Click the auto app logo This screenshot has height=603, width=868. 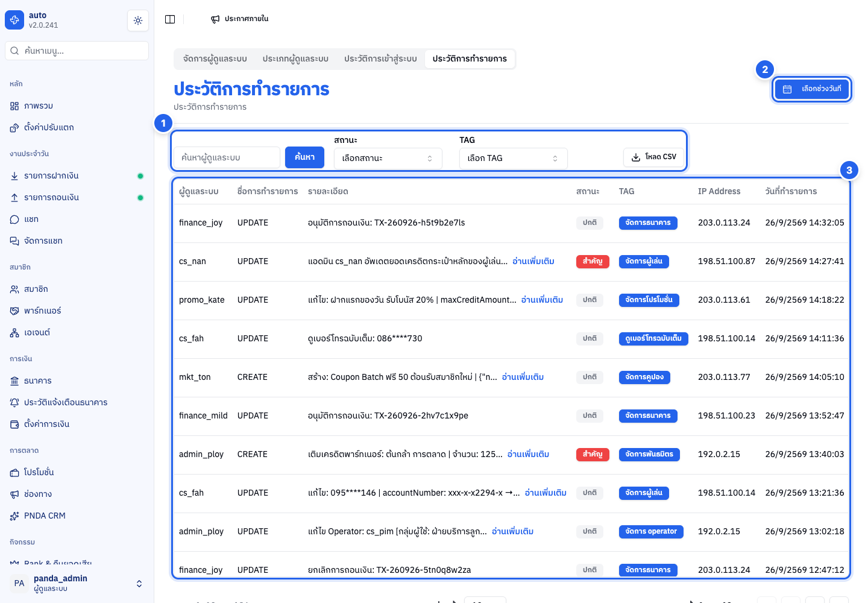pyautogui.click(x=14, y=20)
